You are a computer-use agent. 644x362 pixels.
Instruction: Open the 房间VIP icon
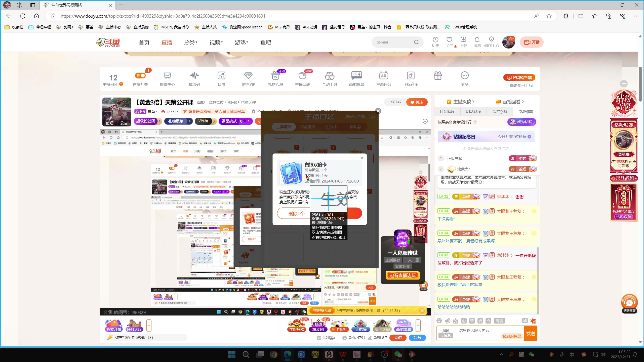[x=248, y=79]
